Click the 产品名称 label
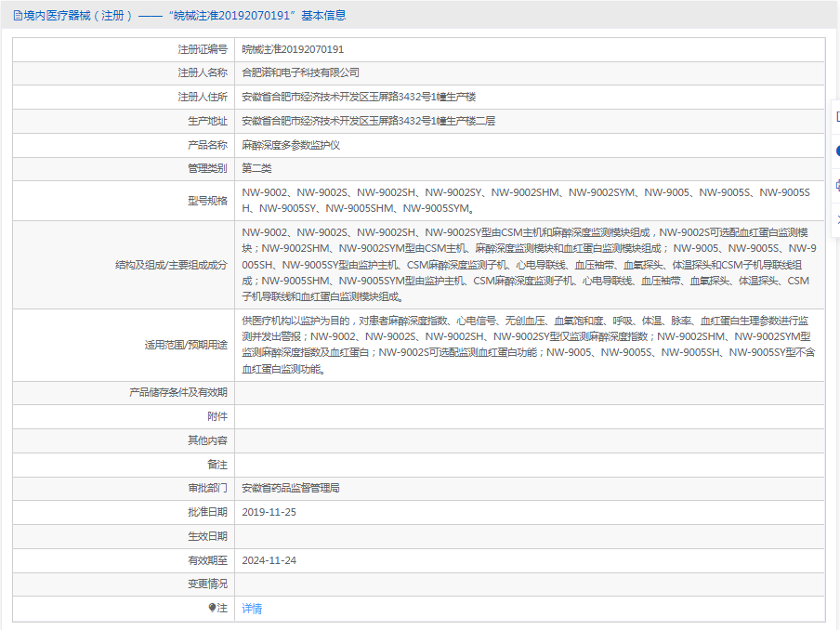 207,145
